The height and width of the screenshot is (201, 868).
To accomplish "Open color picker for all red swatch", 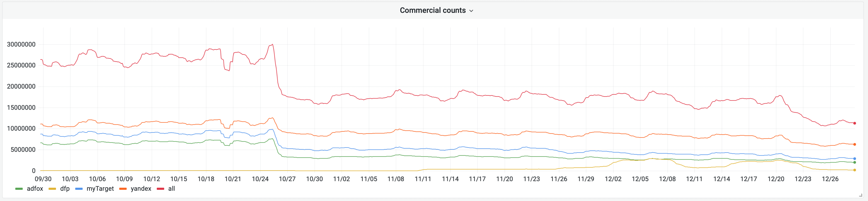I will (160, 189).
